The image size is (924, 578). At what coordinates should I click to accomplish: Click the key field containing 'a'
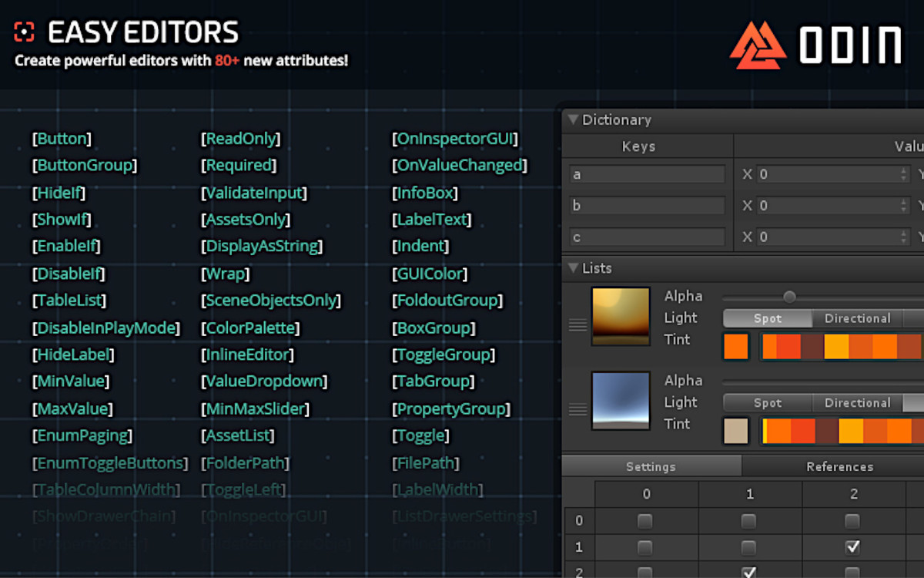click(647, 174)
